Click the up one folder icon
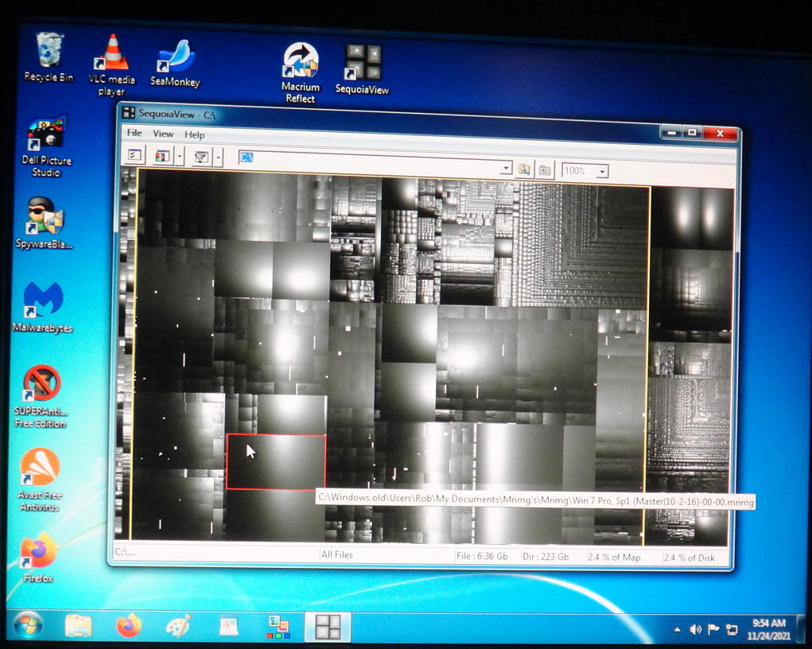This screenshot has width=812, height=649. [545, 170]
